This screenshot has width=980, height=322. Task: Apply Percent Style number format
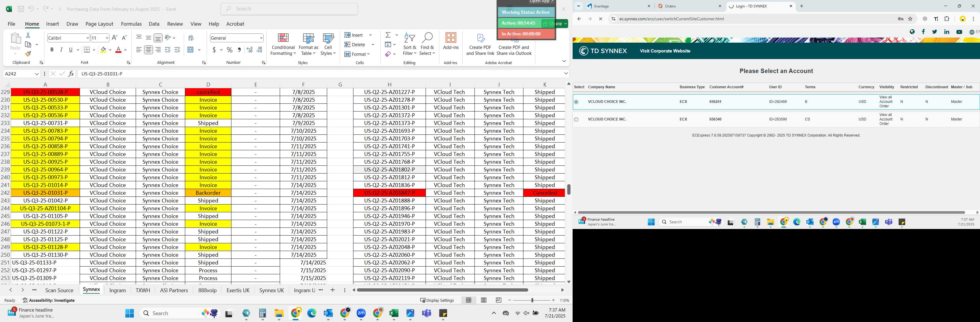click(229, 50)
